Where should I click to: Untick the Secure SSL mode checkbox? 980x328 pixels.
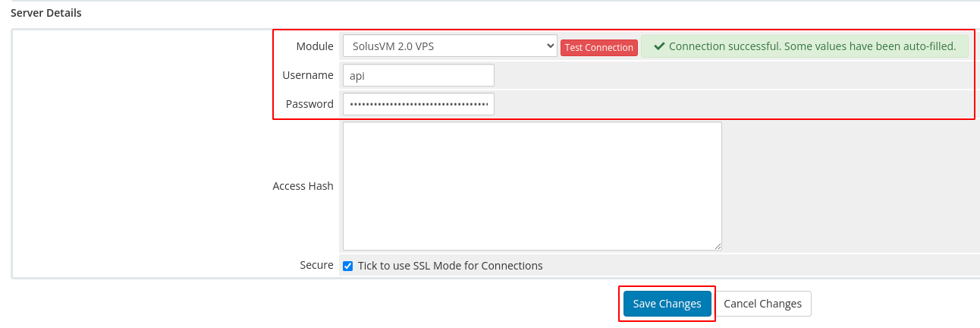click(x=348, y=266)
